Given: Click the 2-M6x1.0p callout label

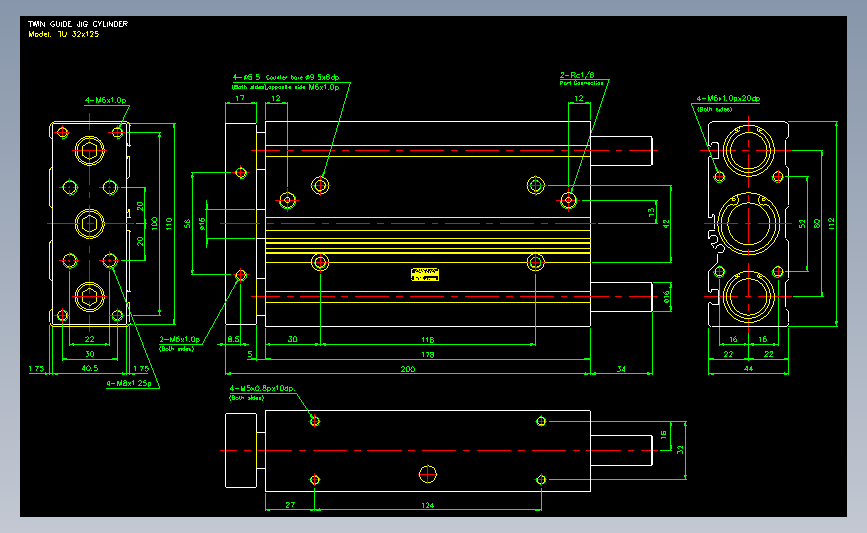Looking at the screenshot, I should point(180,339).
